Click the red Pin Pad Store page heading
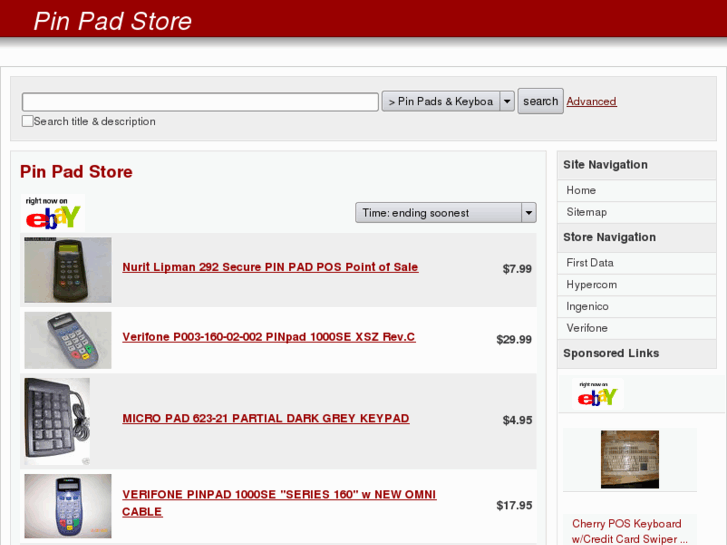727x545 pixels. [76, 172]
